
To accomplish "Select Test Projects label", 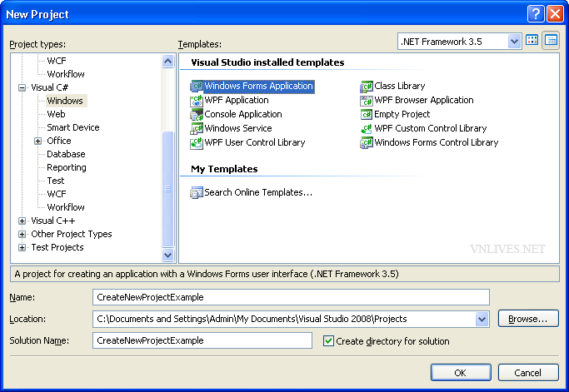I will point(57,247).
